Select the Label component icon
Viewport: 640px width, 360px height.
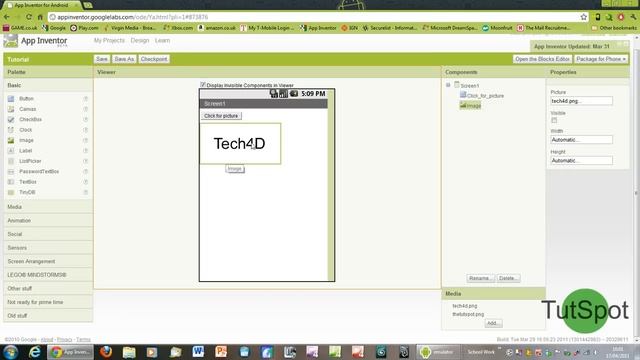(11, 151)
